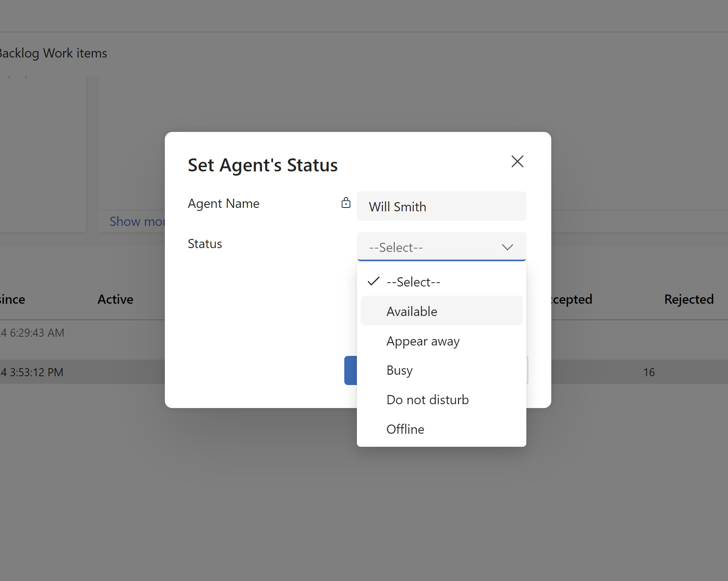Click the Will Smith agent name field
Screen dimensions: 728x581
click(x=441, y=206)
